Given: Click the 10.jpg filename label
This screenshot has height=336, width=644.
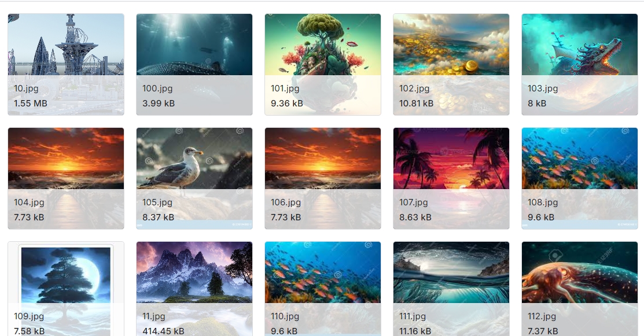Looking at the screenshot, I should 26,88.
